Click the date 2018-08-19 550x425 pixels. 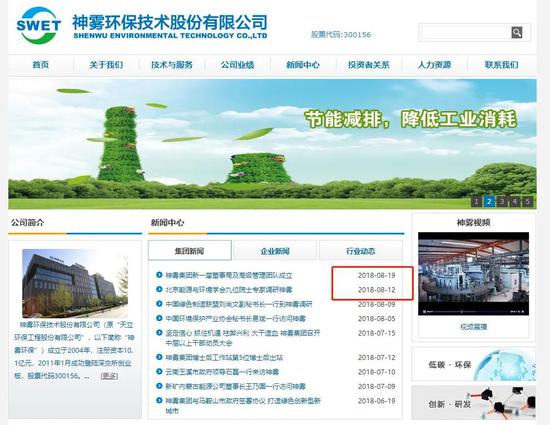click(377, 275)
